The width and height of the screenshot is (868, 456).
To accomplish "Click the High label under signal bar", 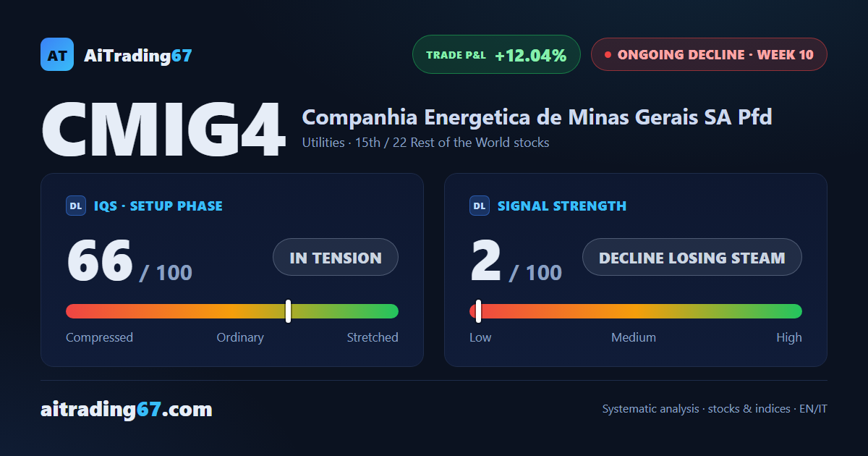I will (x=789, y=337).
